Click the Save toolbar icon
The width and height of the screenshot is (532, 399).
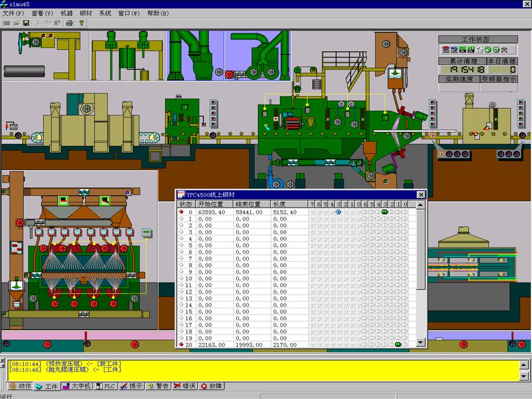coord(26,23)
